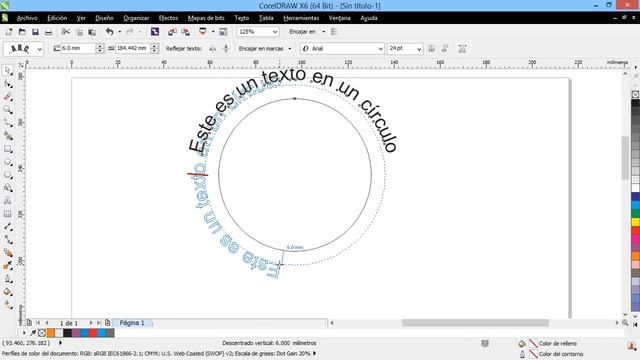Create a new document
640x360 pixels.
click(x=9, y=31)
